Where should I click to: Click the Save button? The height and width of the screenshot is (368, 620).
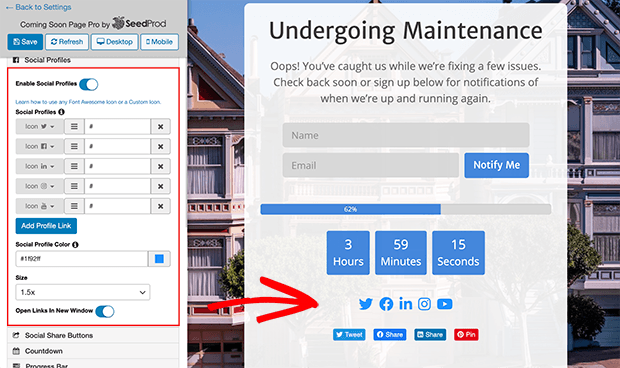coord(25,42)
